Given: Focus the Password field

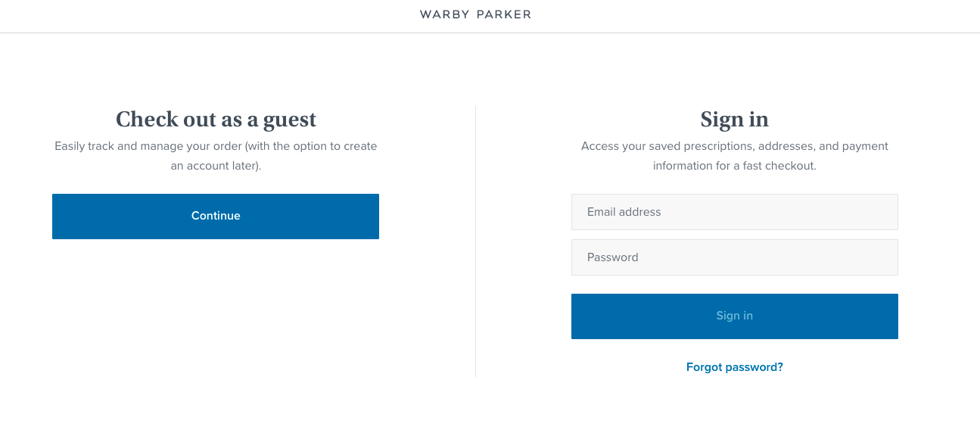Looking at the screenshot, I should (735, 257).
